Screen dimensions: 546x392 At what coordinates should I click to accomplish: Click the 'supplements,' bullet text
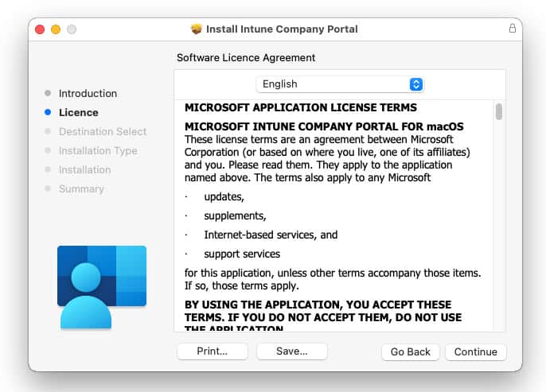tap(235, 216)
